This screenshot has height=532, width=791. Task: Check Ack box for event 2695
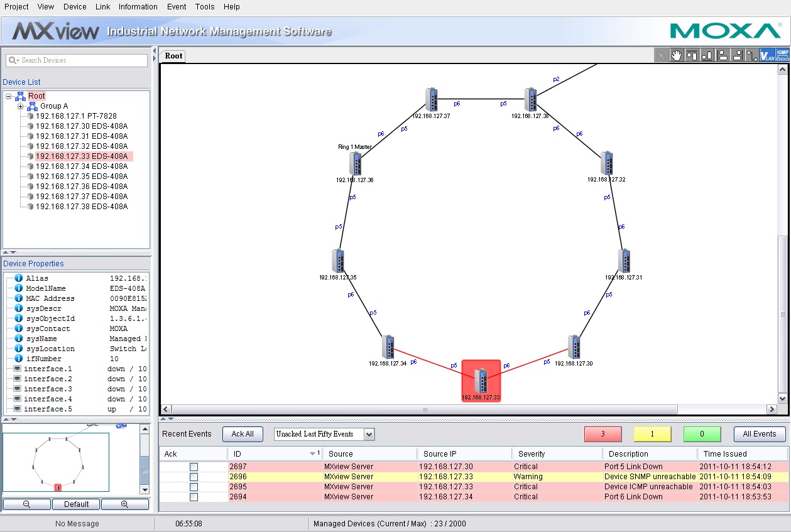[194, 487]
